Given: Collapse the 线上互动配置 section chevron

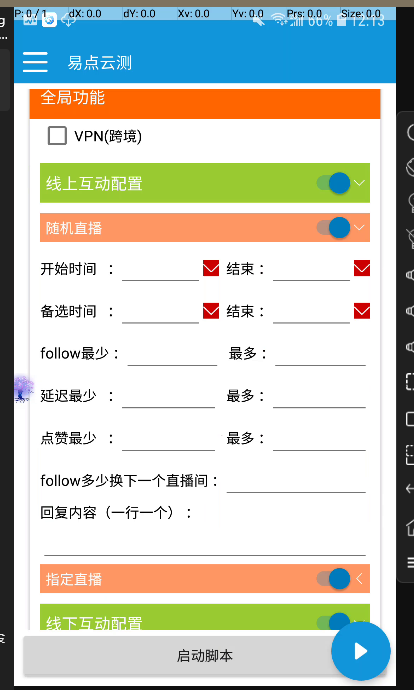Looking at the screenshot, I should (359, 183).
